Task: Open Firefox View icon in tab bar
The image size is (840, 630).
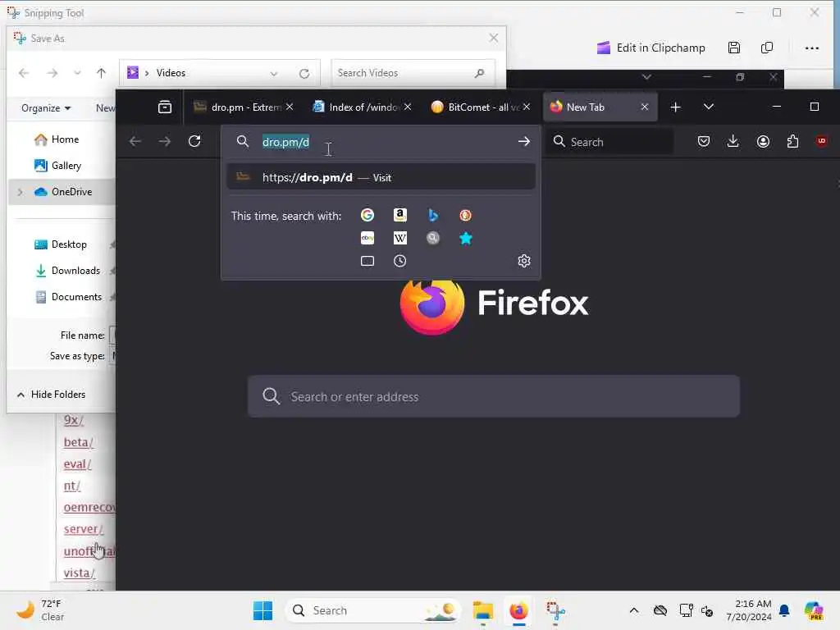Action: tap(165, 107)
